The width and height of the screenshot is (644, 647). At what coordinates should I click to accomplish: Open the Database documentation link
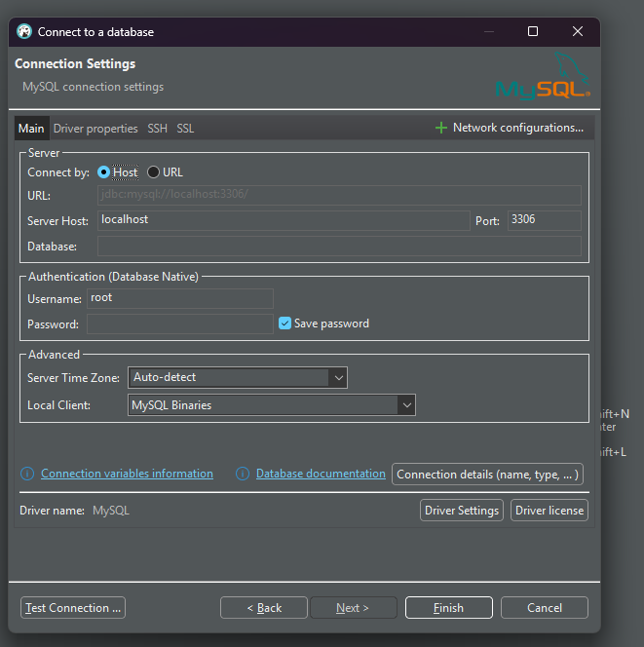coord(321,474)
